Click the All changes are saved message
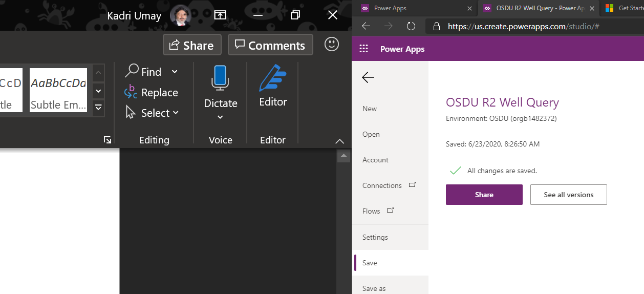Screen dimensions: 644x294 tap(502, 171)
